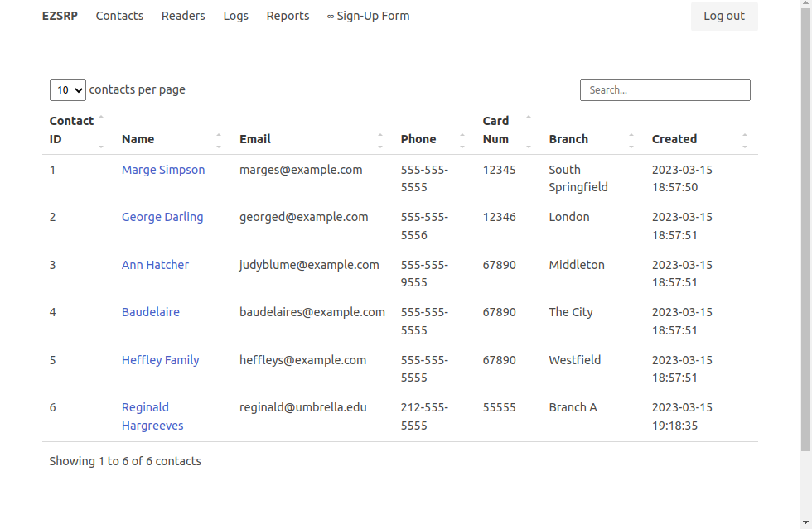Toggle sort order on the Branch header
Screen dimensions: 812x529
(568, 138)
